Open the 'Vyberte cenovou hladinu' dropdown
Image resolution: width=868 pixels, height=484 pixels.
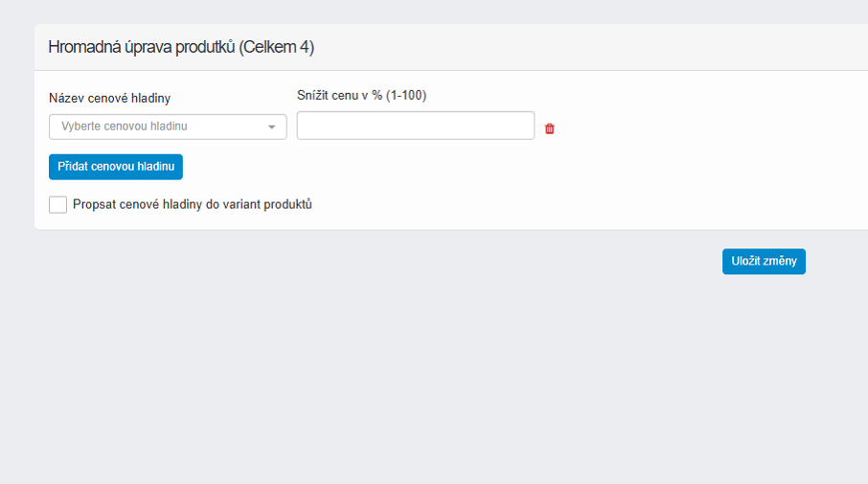tap(168, 127)
